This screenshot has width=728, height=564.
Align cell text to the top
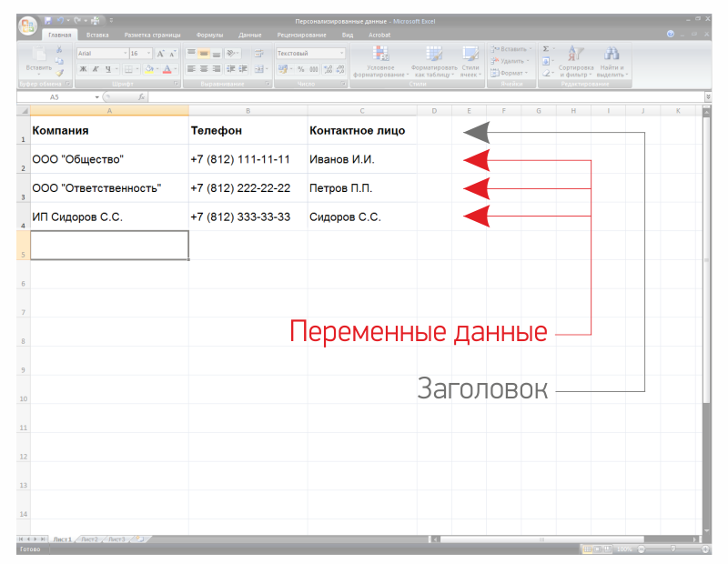point(191,54)
